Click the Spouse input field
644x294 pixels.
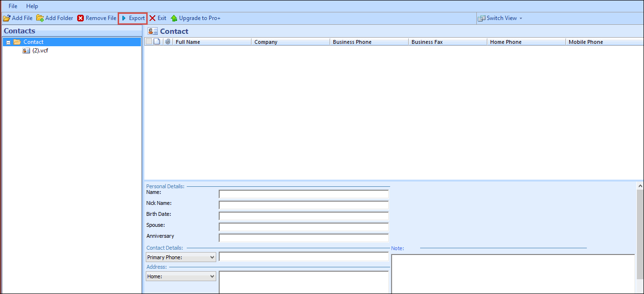(x=304, y=227)
